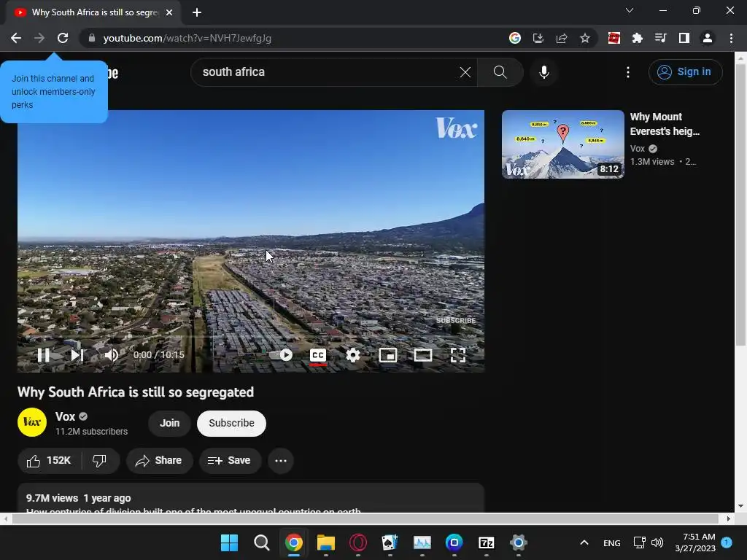Image resolution: width=747 pixels, height=560 pixels.
Task: Join the Vox channel membership
Action: click(x=169, y=424)
